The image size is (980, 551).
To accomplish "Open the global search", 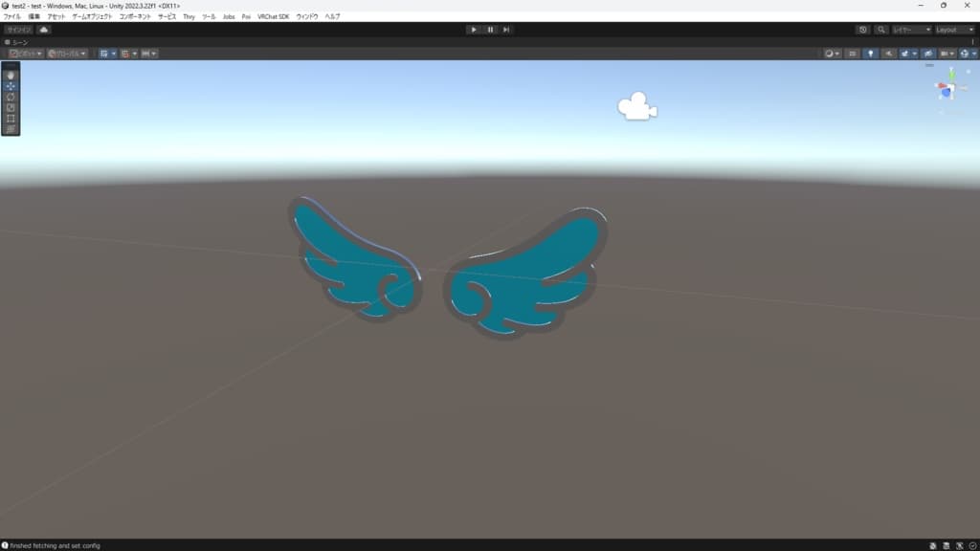I will click(x=881, y=30).
